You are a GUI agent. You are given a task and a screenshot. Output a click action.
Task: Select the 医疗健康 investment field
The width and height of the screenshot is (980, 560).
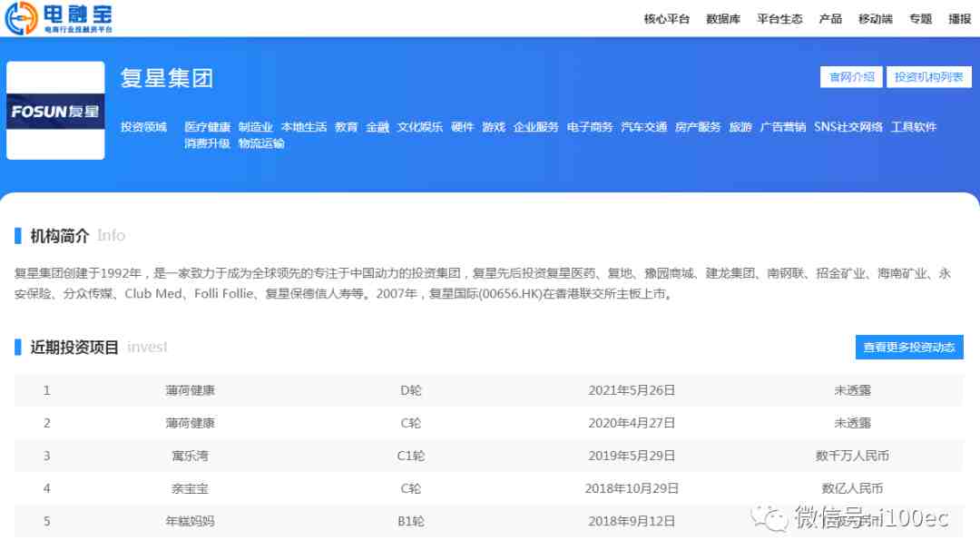[x=208, y=127]
